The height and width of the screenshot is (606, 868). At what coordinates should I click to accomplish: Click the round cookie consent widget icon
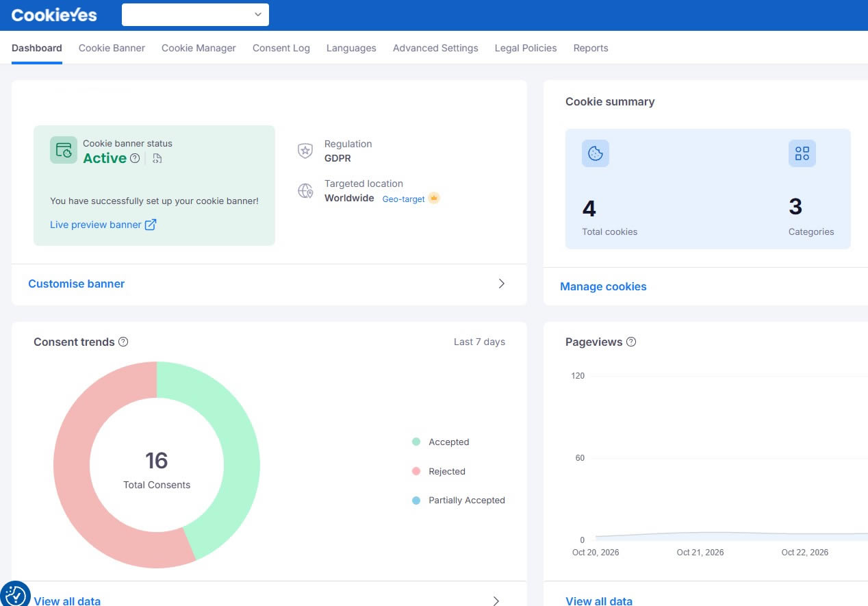point(14,594)
